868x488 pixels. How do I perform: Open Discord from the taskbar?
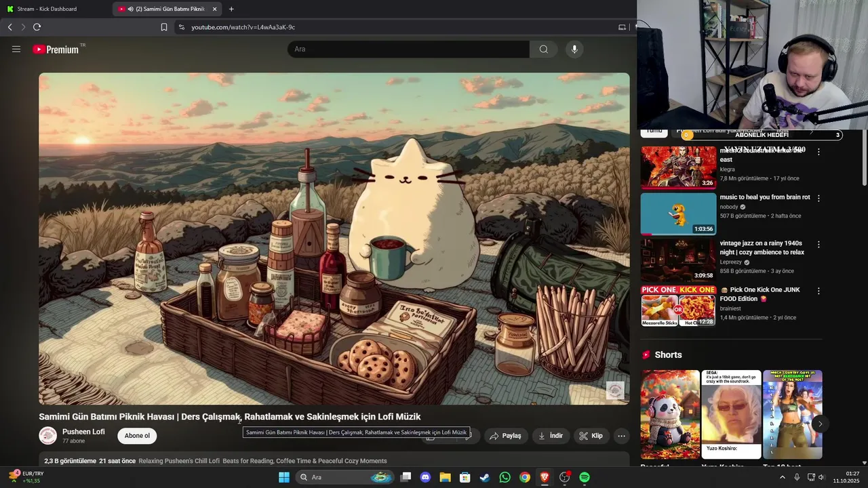tap(425, 477)
